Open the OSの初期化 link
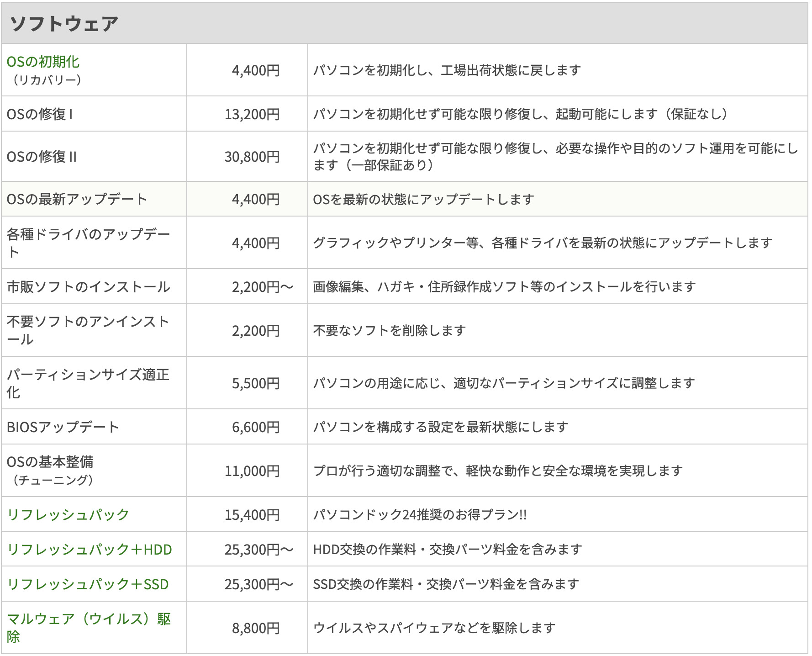812x656 pixels. click(x=43, y=62)
